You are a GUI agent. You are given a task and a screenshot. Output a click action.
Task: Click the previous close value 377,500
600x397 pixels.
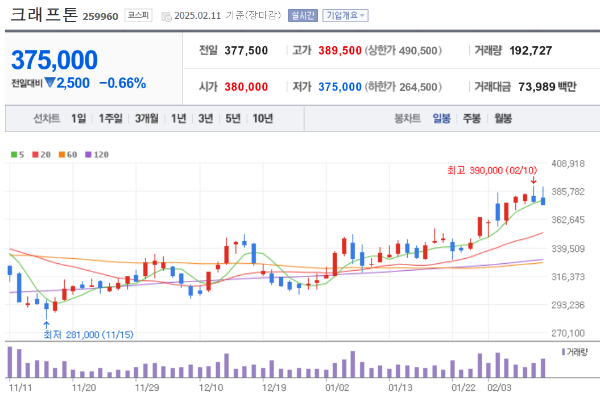point(246,51)
